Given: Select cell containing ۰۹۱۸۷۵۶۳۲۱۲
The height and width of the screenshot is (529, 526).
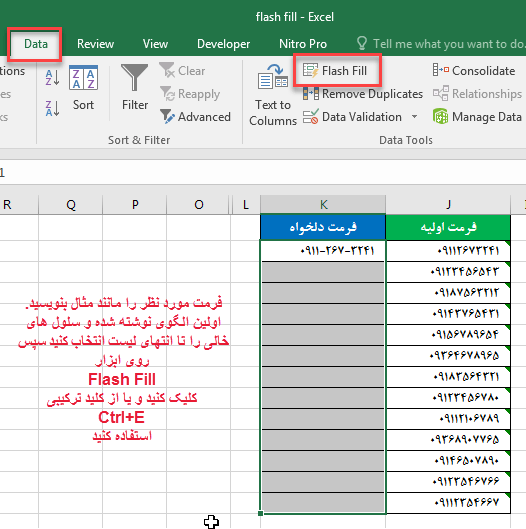Looking at the screenshot, I should click(x=448, y=293).
